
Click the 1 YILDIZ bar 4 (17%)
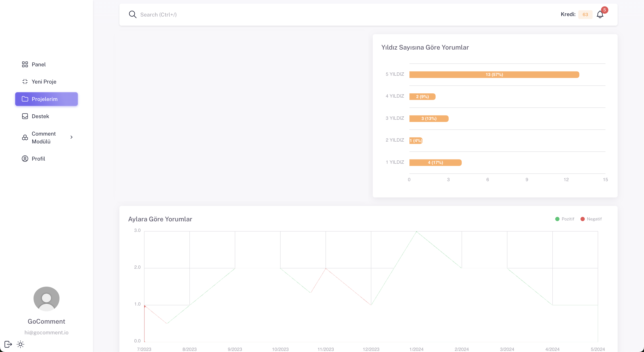pos(436,163)
